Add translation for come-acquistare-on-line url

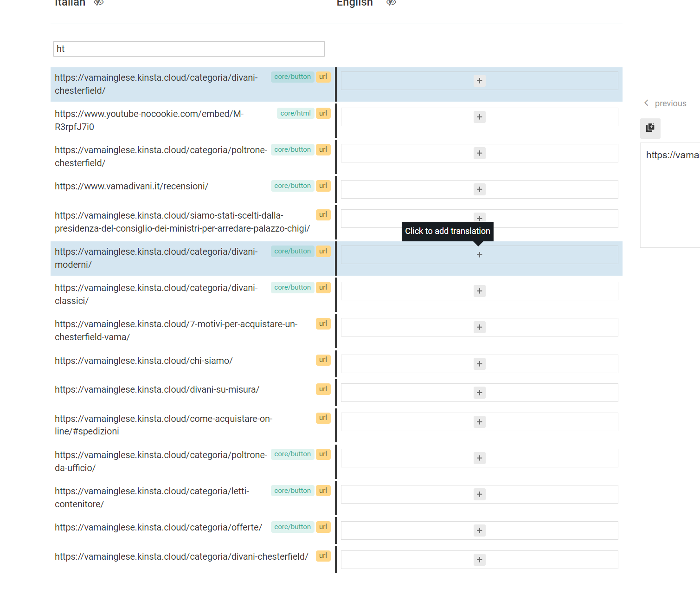click(480, 422)
